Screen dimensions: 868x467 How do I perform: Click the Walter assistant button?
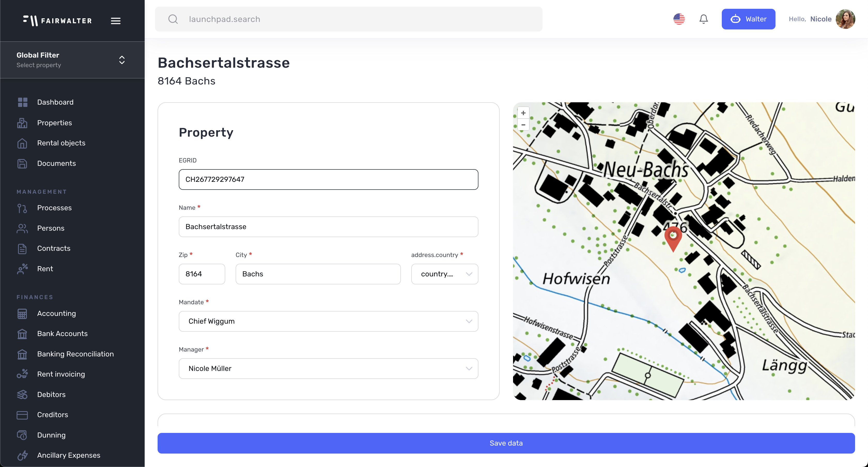[748, 19]
